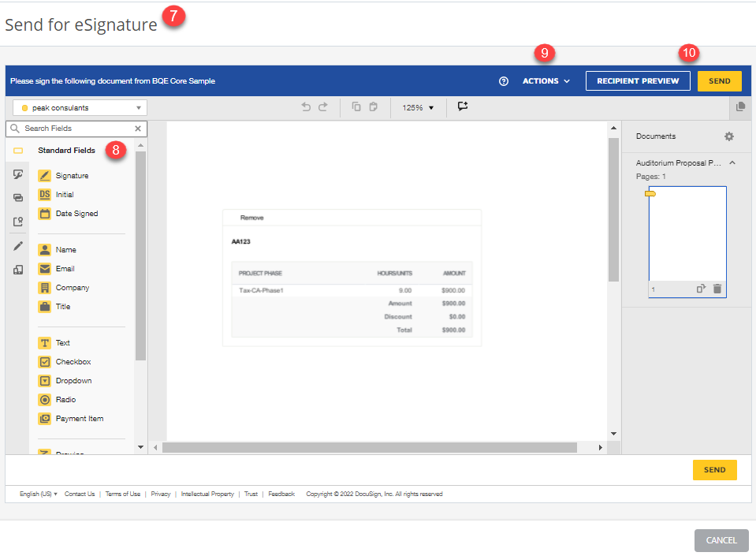Select the signature fields sidebar icon
The image size is (756, 556).
coord(18,174)
